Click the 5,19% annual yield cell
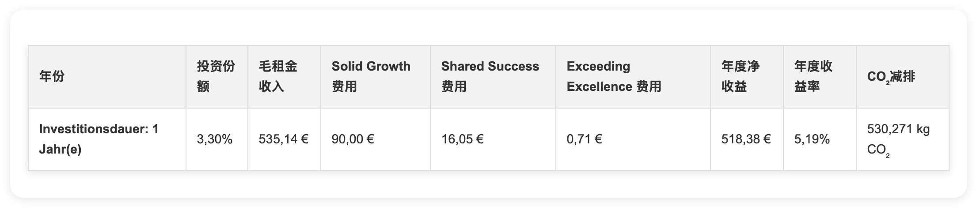Image resolution: width=980 pixels, height=210 pixels. pos(812,139)
